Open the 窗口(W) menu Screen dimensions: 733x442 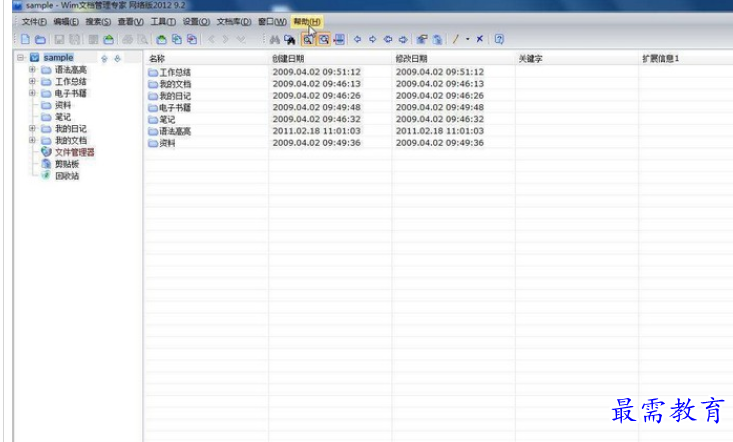click(x=272, y=22)
